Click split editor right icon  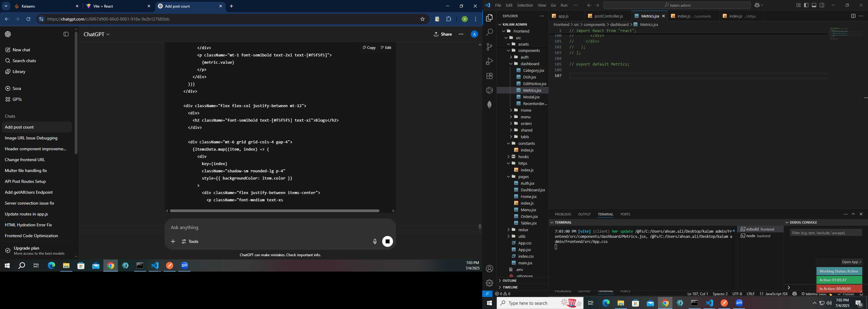(x=853, y=16)
